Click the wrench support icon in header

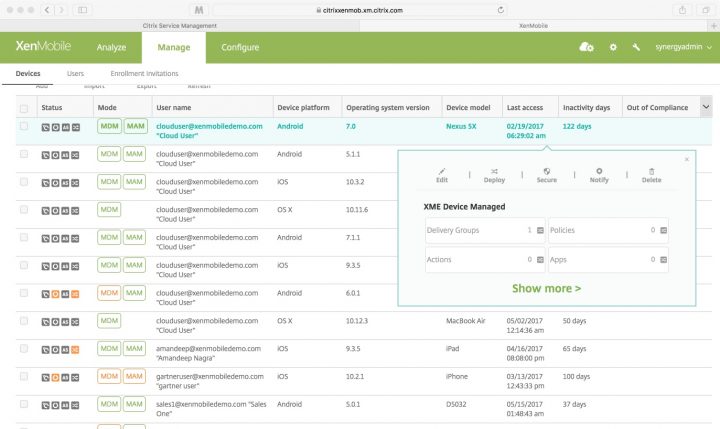tap(637, 47)
